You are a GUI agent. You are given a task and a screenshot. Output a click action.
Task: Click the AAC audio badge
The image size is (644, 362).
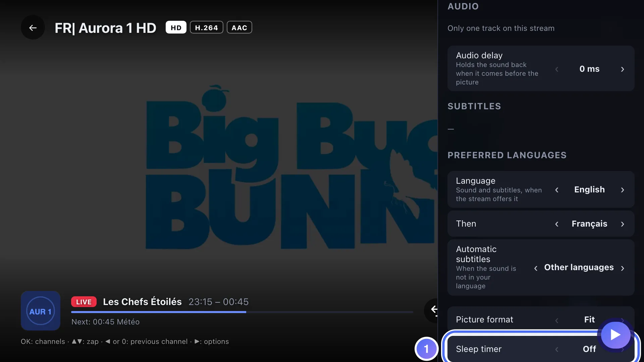pyautogui.click(x=239, y=27)
